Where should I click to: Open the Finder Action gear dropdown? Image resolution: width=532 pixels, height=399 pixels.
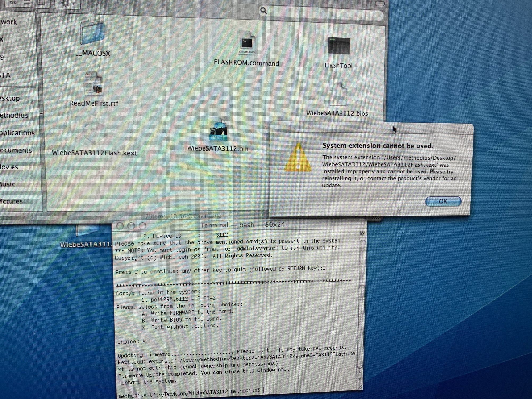tap(68, 3)
